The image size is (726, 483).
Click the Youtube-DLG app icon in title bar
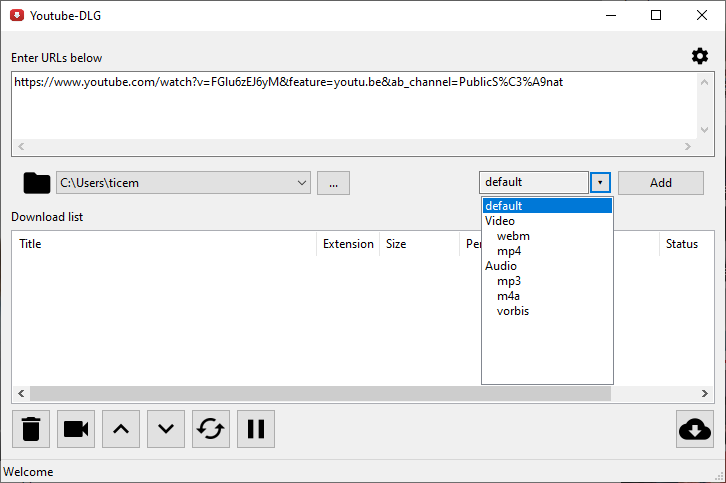point(17,15)
